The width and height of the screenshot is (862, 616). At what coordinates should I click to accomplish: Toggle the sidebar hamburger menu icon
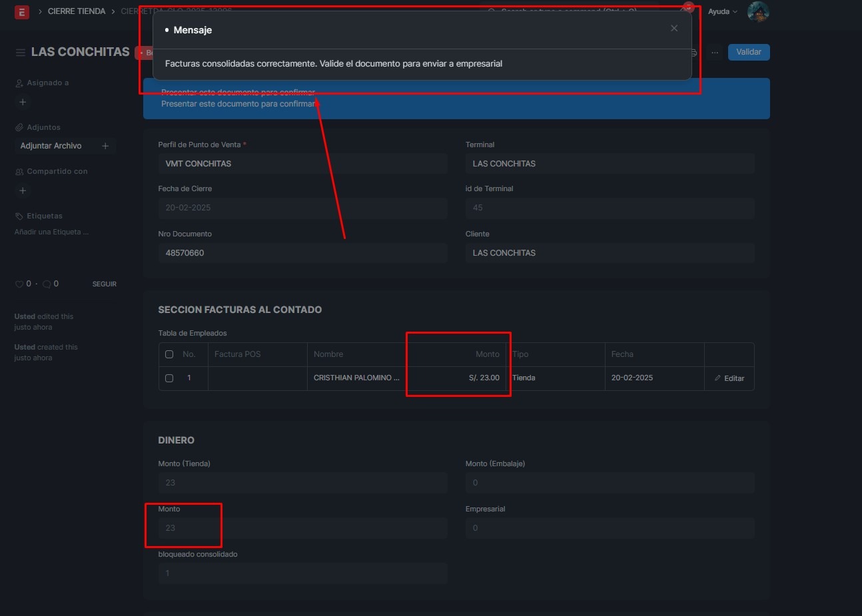(x=20, y=53)
